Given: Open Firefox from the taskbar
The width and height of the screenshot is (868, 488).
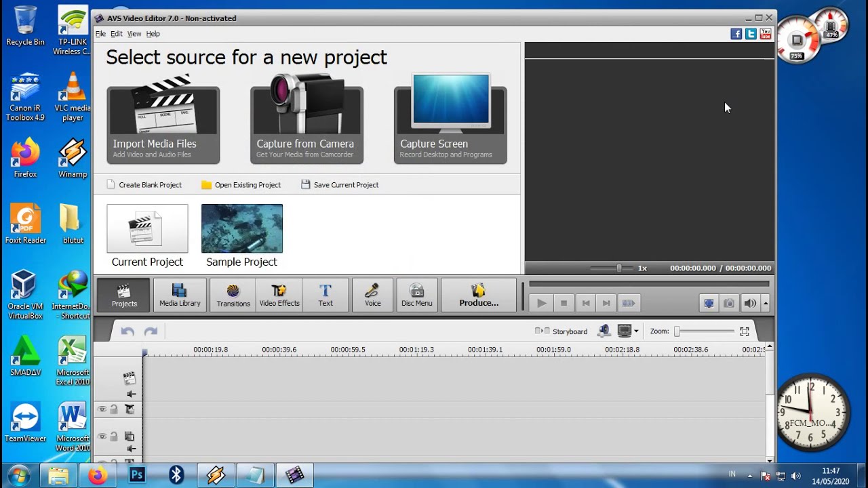Looking at the screenshot, I should (98, 476).
